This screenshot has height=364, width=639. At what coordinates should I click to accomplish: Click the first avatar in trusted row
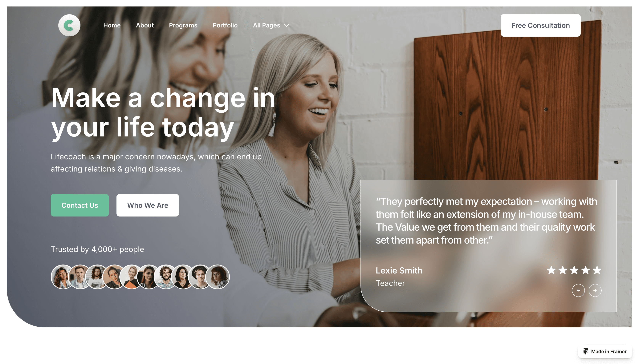pos(63,277)
